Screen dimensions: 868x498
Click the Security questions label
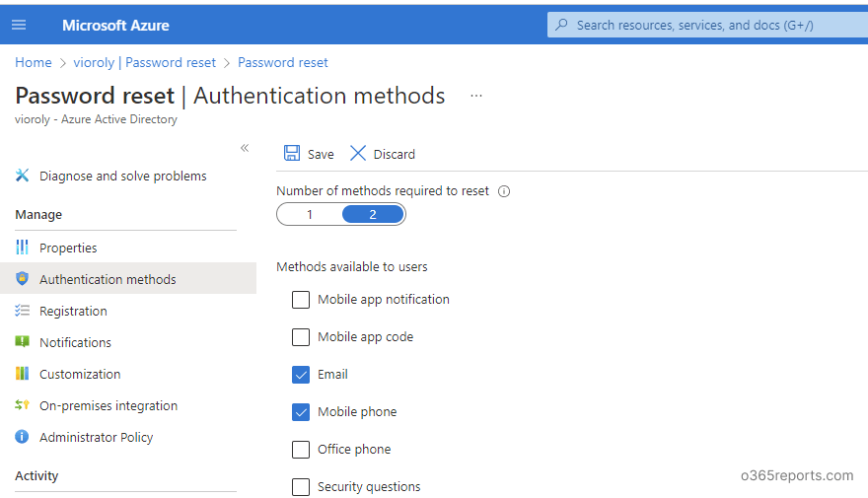click(369, 487)
